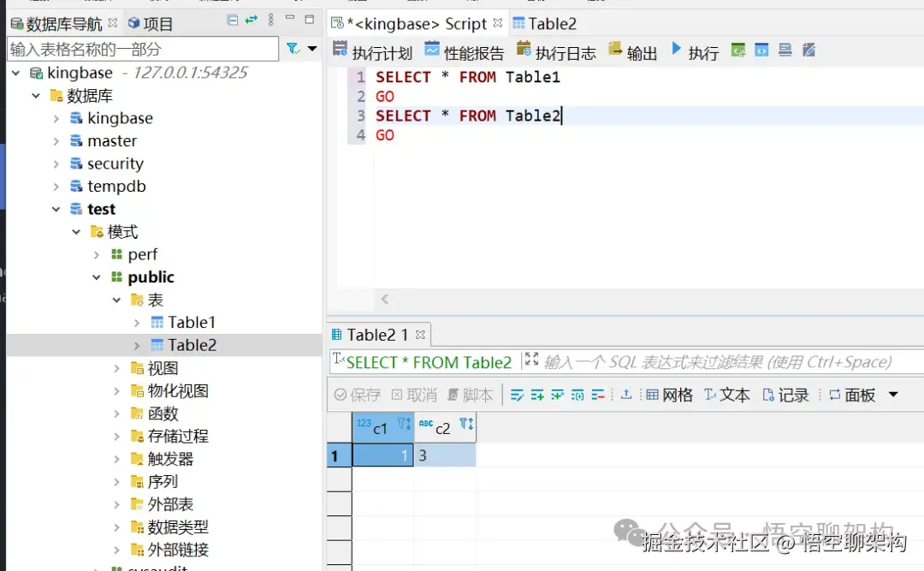Click the 取消 cancel button in results toolbar

(414, 395)
